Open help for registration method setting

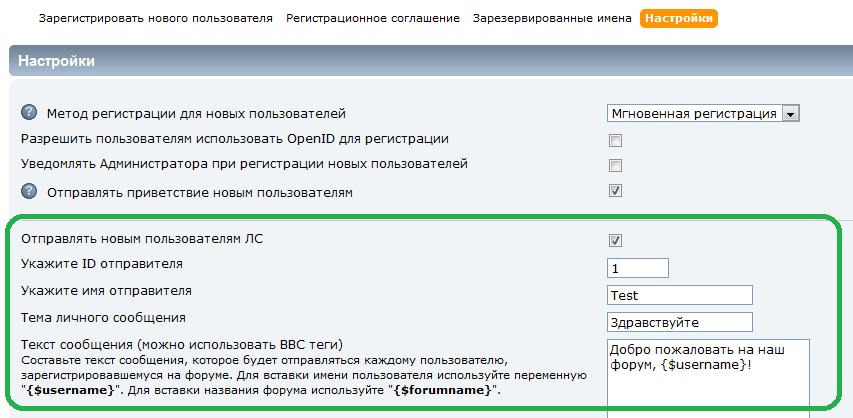click(28, 113)
